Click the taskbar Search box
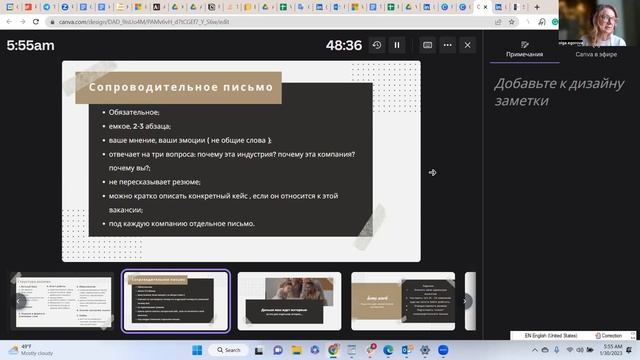 [x=229, y=350]
